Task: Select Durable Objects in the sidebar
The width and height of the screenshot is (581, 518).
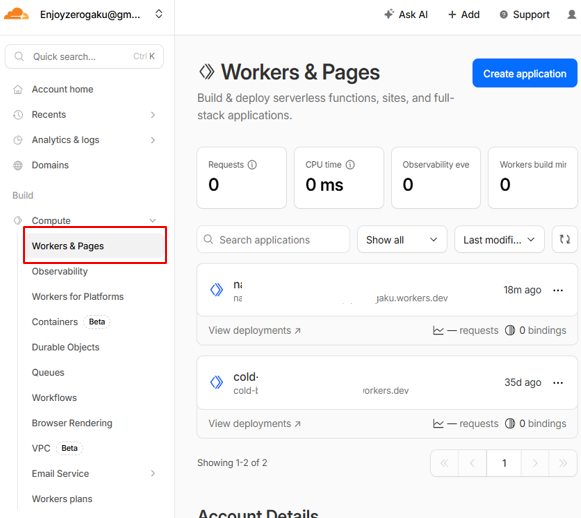Action: pos(66,347)
